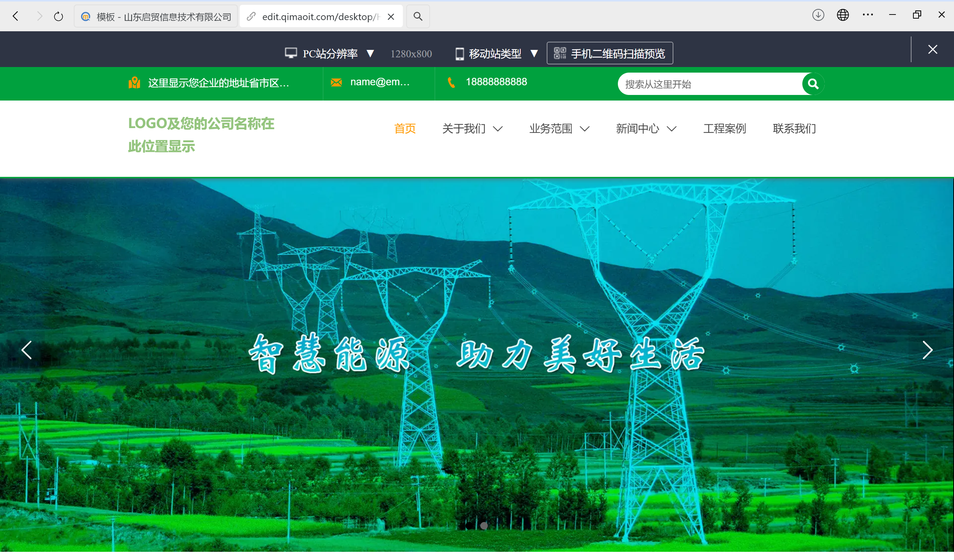
Task: Click the magnifier icon in the search box
Action: tap(813, 84)
